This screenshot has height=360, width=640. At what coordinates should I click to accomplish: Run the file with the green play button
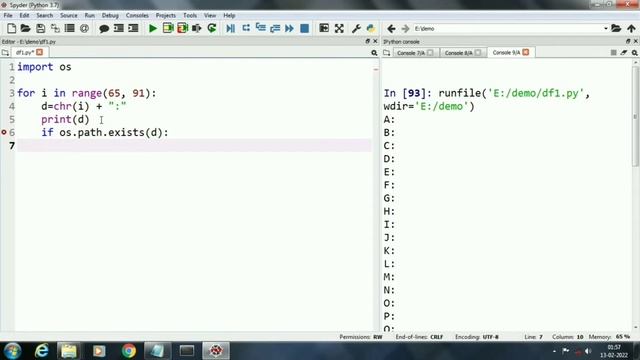pyautogui.click(x=153, y=28)
